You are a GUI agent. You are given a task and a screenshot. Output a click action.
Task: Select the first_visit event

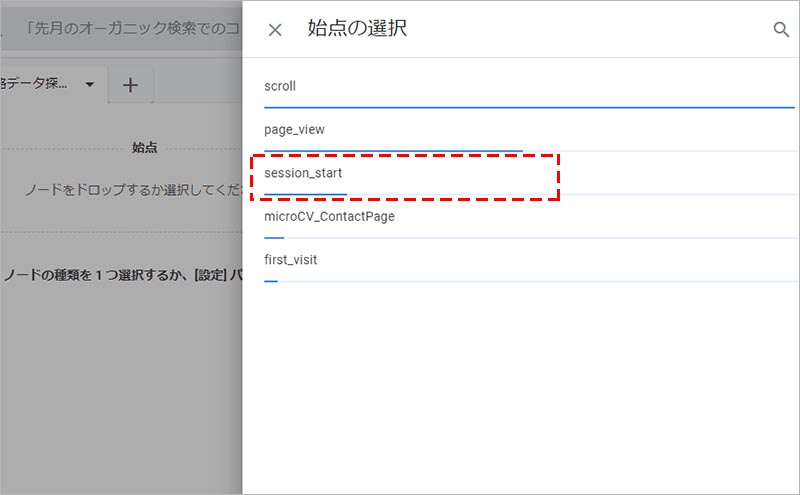point(290,260)
